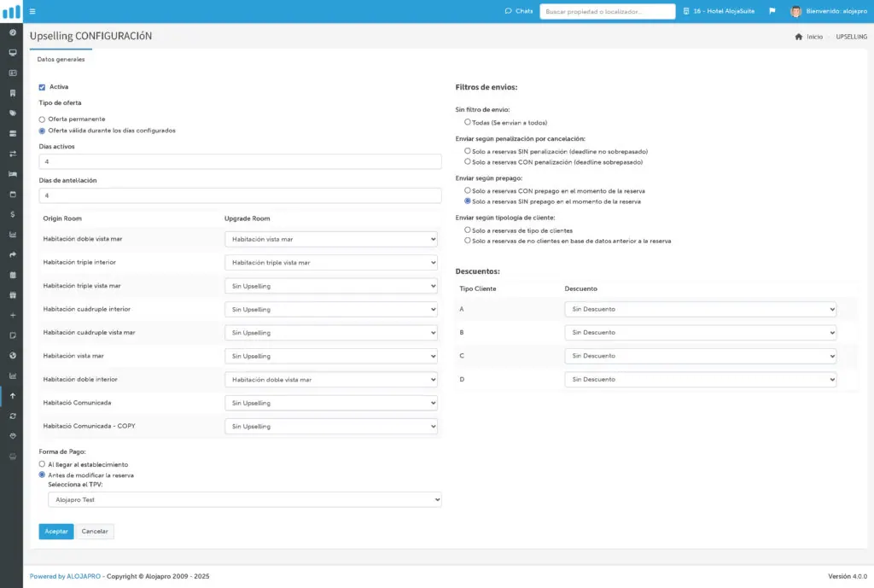Click the up-arrow upselling sidebar icon
Viewport: 874px width, 588px height.
pos(12,396)
